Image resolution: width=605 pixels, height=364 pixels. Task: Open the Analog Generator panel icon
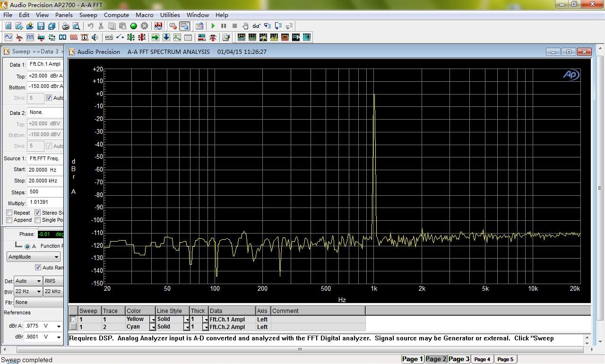(x=9, y=37)
